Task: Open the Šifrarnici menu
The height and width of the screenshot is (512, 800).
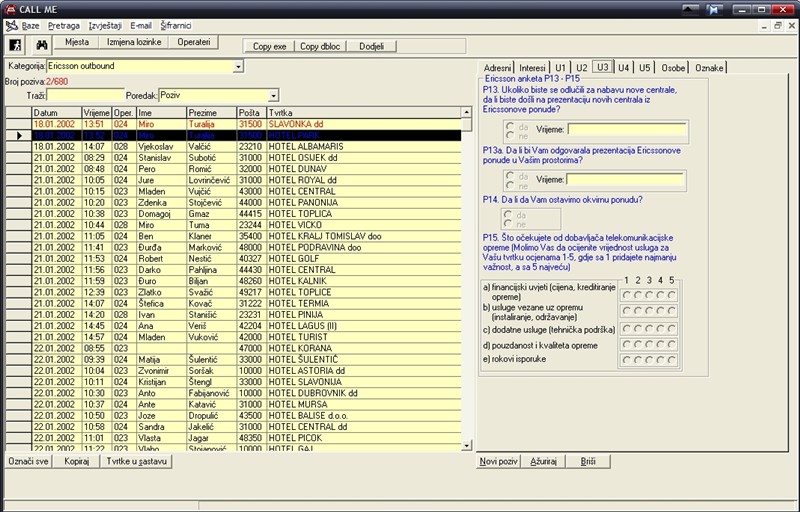Action: (176, 25)
